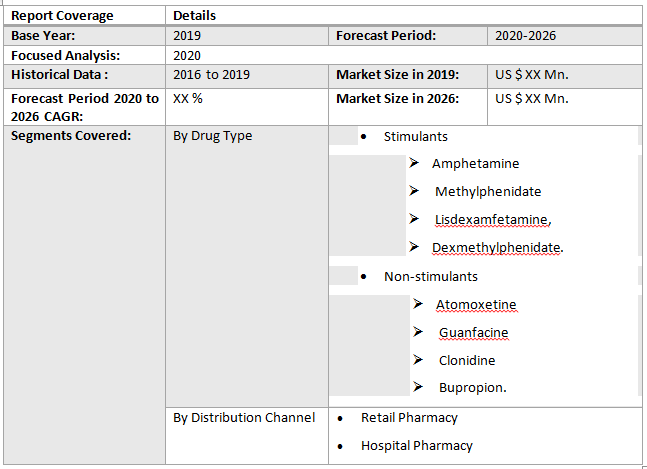Click the Historical Data value 2016 to 2019
This screenshot has width=647, height=469.
pos(211,75)
